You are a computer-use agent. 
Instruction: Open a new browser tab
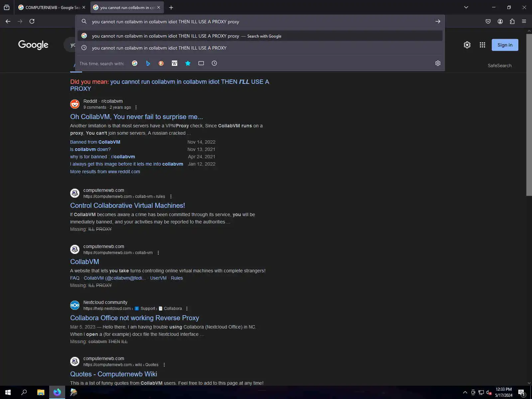pos(171,7)
